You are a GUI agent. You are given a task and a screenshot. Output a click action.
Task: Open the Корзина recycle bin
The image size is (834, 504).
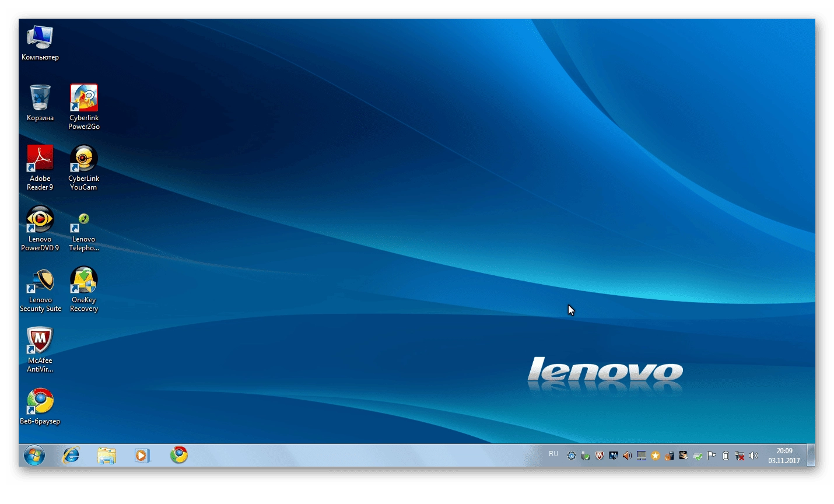(x=40, y=103)
